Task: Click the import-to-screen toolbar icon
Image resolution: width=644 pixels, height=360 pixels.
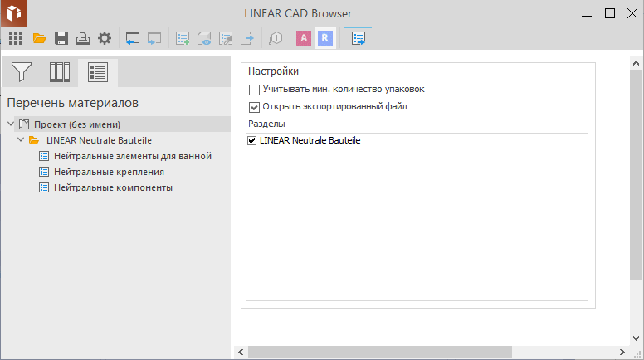Action: 133,38
